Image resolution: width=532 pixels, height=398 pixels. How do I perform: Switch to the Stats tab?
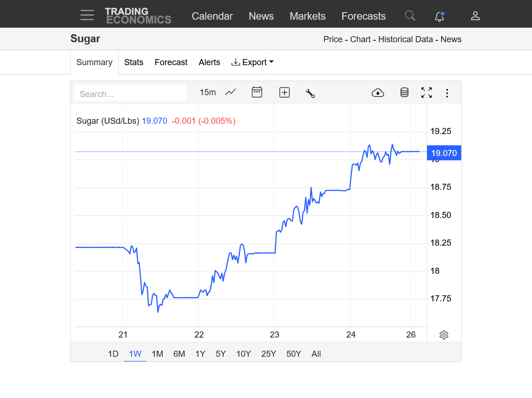(x=134, y=62)
